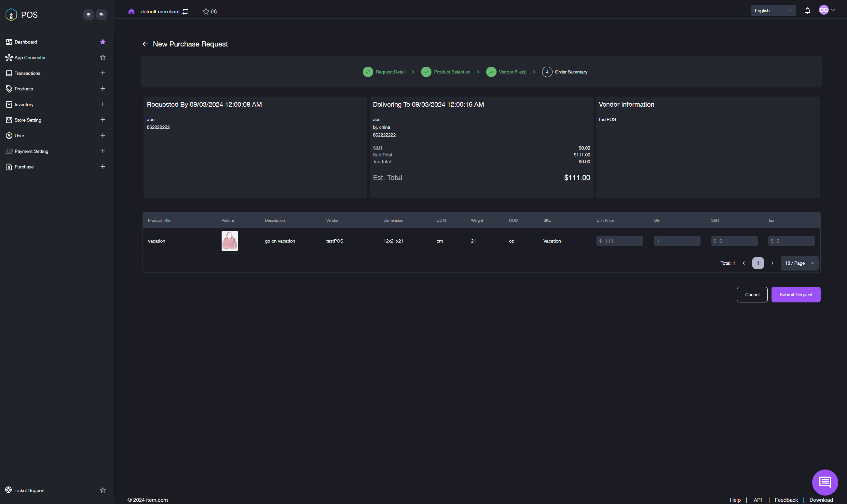Open favorites star in top bar
847x504 pixels.
(x=206, y=12)
